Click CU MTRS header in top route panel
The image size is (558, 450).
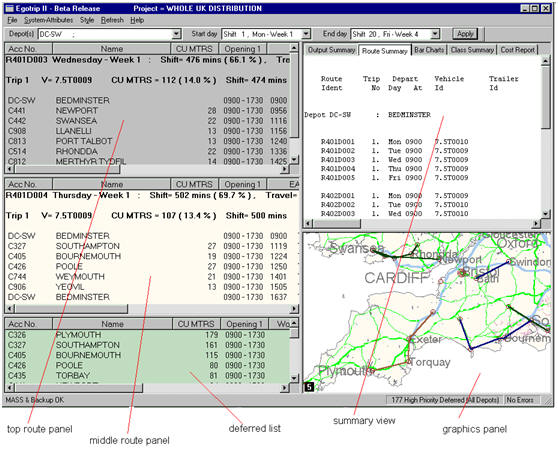pyautogui.click(x=194, y=49)
